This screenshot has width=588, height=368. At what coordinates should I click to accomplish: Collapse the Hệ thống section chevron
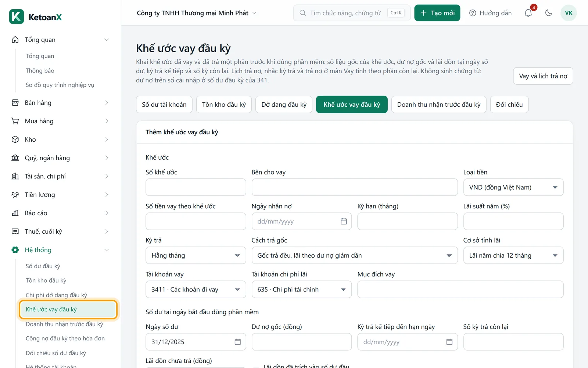tap(107, 250)
